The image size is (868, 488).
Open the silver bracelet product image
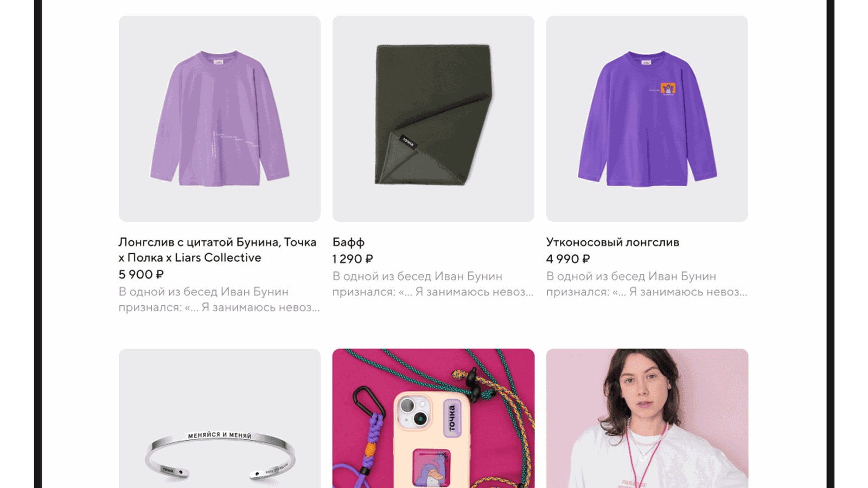click(x=220, y=418)
